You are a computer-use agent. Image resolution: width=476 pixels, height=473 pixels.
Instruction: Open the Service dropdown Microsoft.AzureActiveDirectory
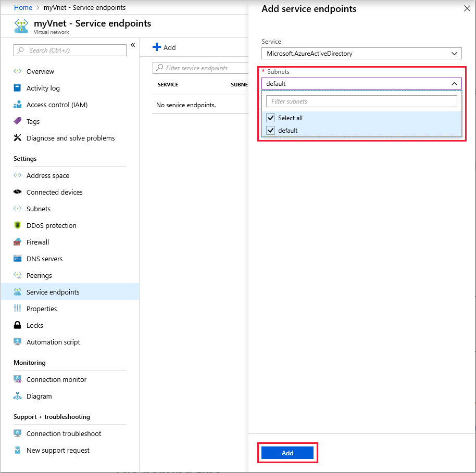point(361,54)
